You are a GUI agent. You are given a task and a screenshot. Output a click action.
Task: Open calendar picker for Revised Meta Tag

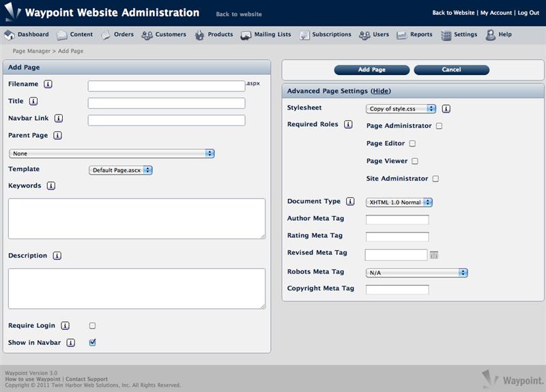coord(434,255)
